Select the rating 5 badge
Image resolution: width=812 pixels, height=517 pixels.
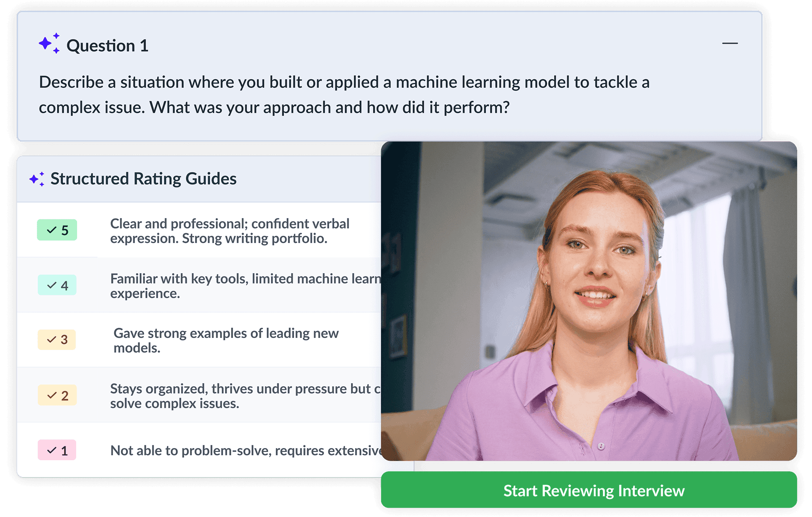pos(57,230)
